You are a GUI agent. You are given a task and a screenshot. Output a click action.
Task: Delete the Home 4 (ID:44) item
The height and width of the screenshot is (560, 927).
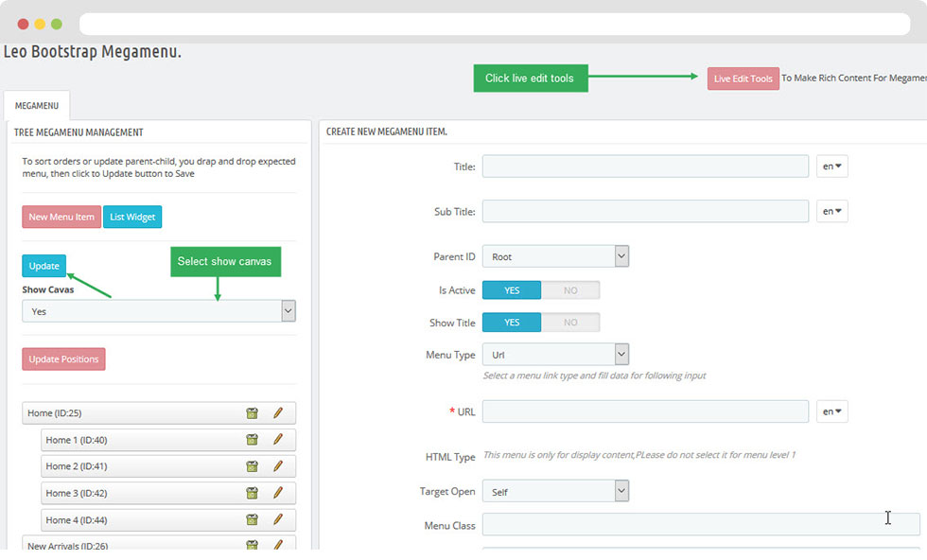click(x=252, y=519)
